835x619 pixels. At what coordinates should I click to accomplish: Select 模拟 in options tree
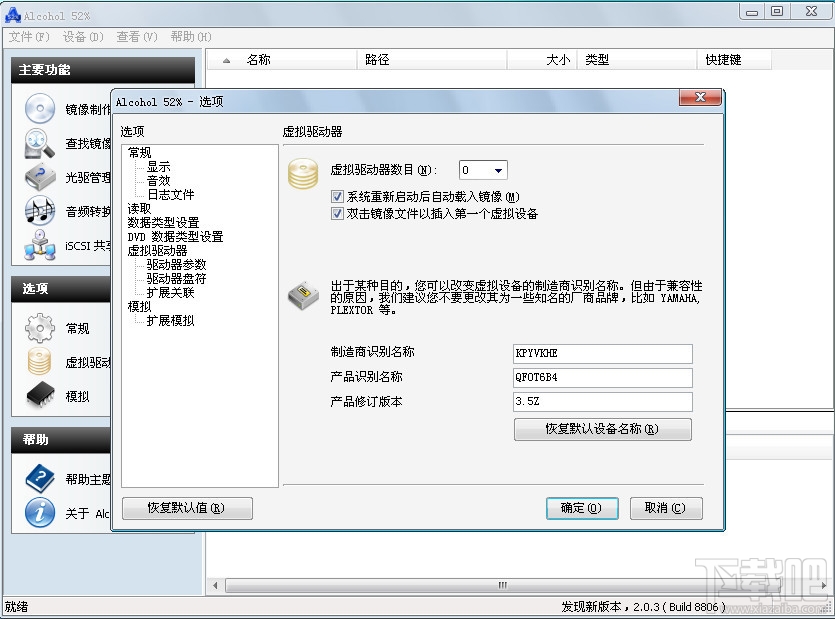140,306
